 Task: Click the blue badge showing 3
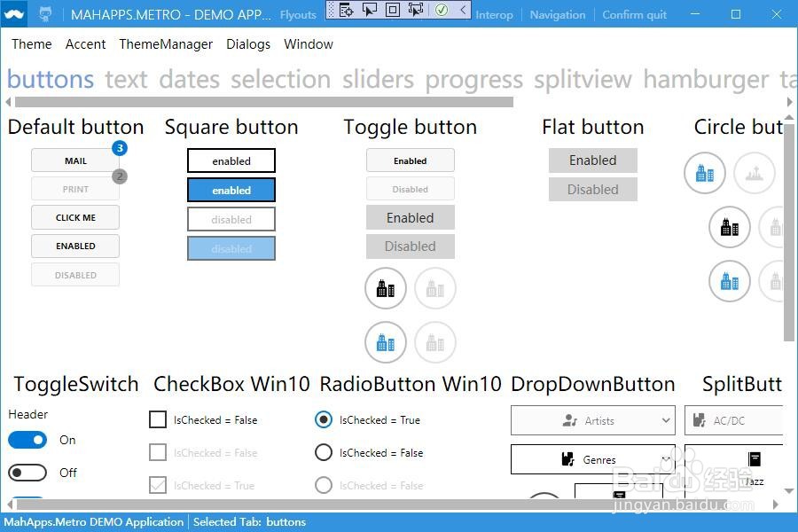pyautogui.click(x=120, y=148)
